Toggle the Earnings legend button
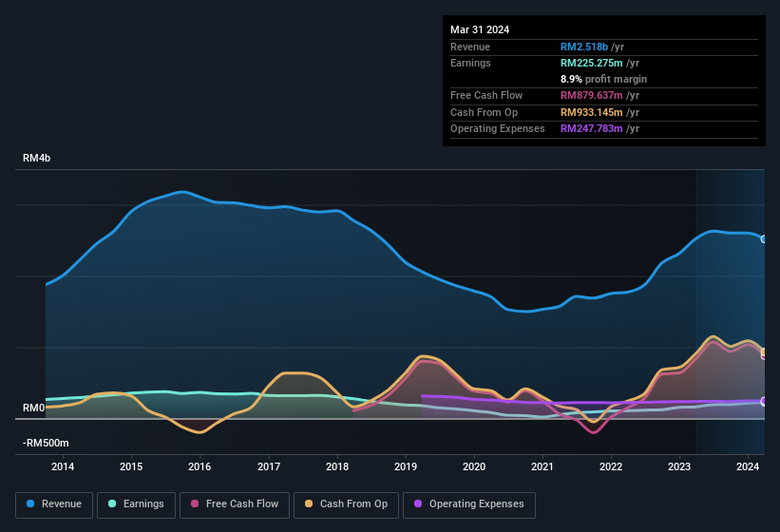 (136, 504)
